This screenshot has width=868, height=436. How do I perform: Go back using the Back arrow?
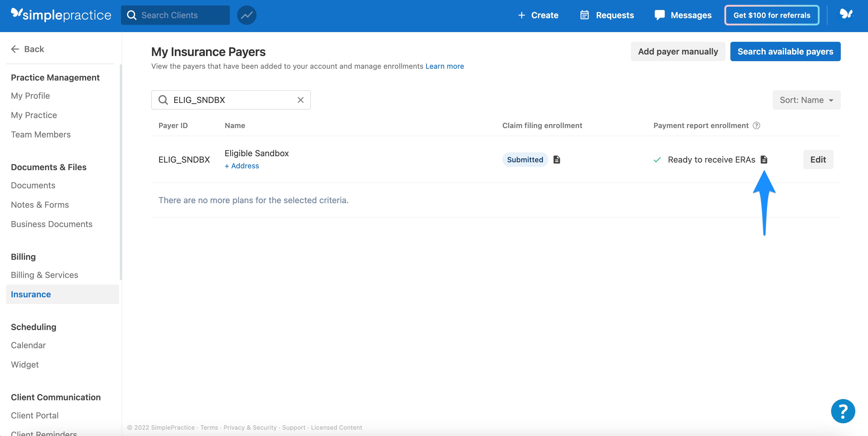[x=28, y=49]
